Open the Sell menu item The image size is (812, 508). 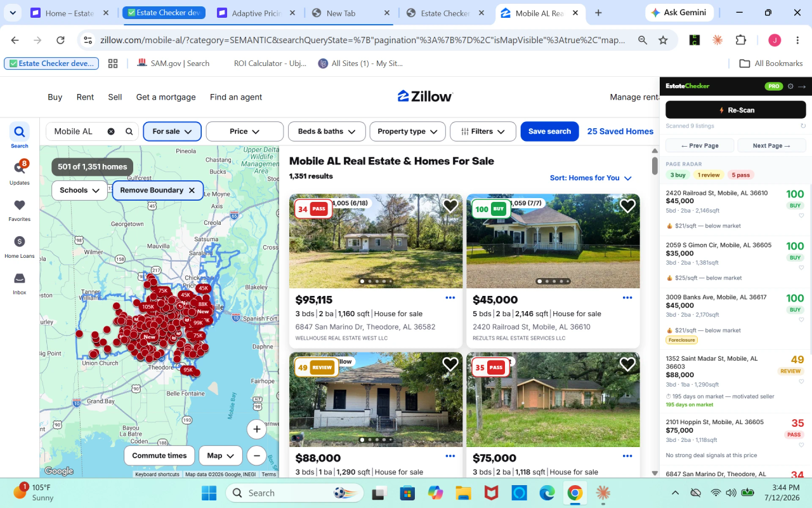click(115, 97)
